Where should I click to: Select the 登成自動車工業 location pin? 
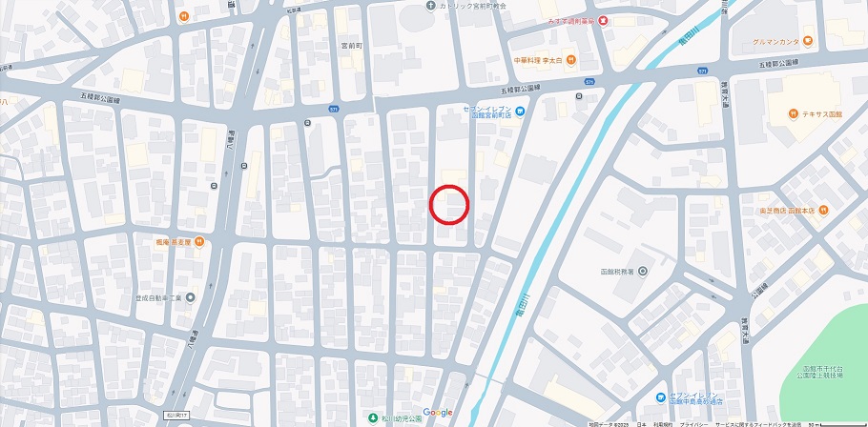click(191, 298)
